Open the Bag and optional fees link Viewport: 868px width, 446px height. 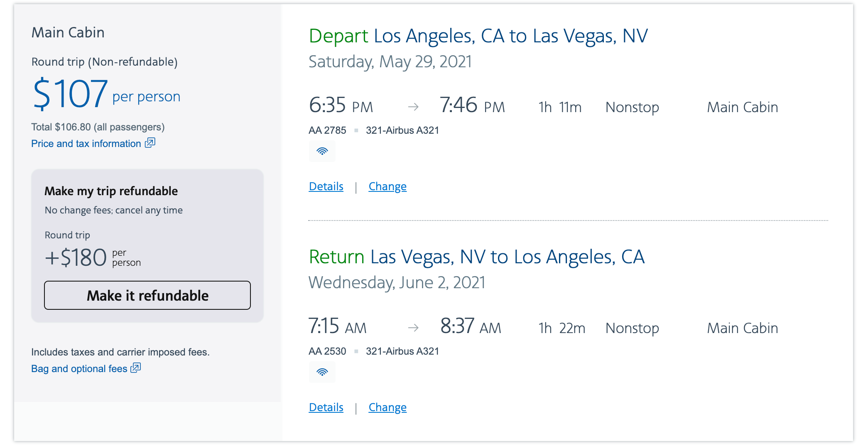(79, 368)
